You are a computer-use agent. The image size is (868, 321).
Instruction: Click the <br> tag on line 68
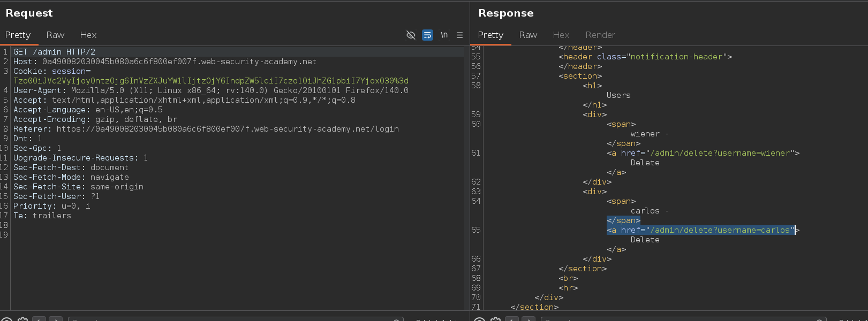[x=568, y=278]
